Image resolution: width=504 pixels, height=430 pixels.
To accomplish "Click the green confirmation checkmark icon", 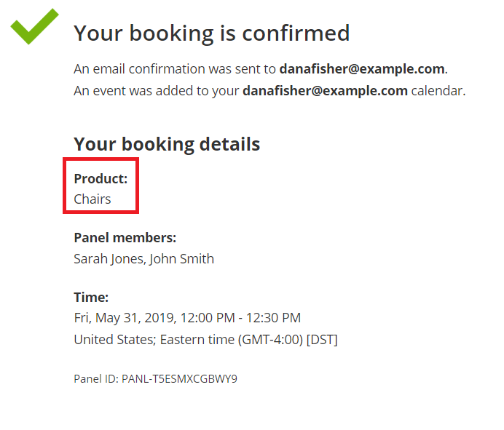I will point(34,26).
